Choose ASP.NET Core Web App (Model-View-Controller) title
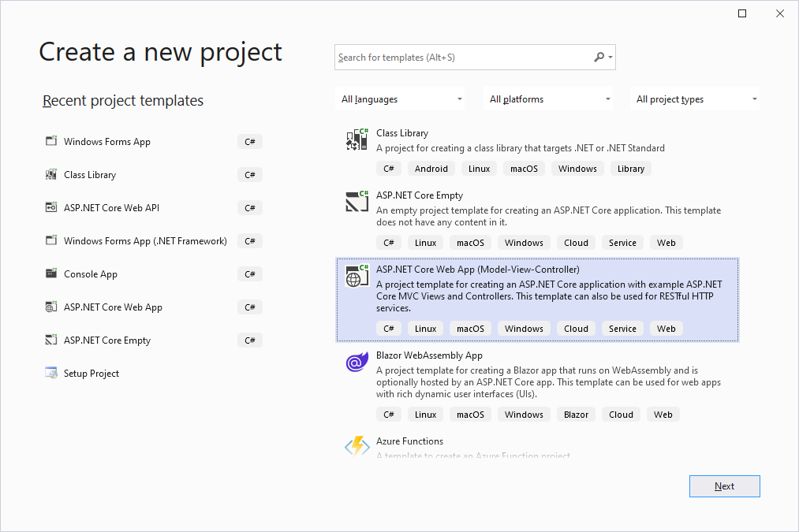This screenshot has width=799, height=532. click(x=477, y=270)
